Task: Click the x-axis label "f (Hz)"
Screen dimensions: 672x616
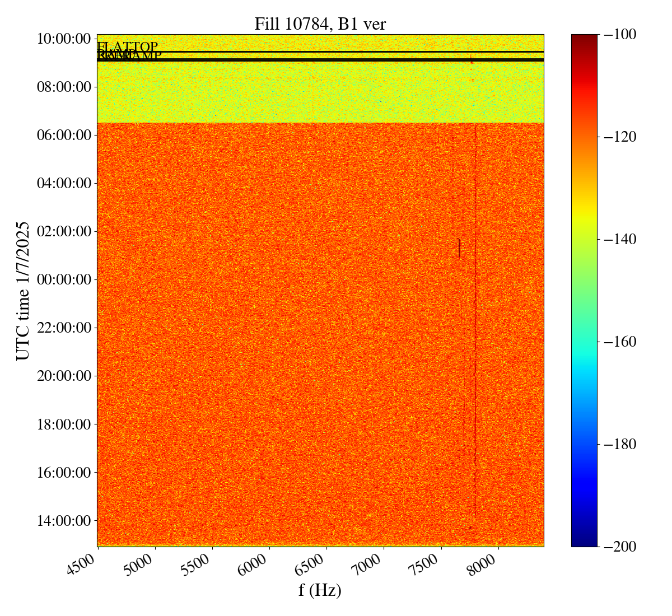Action: (320, 590)
